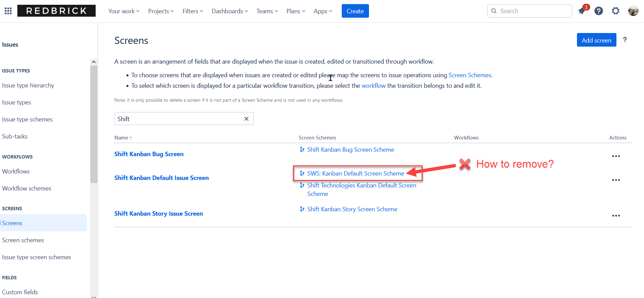Expand the Dashboards menu
Image resolution: width=644 pixels, height=298 pixels.
click(230, 11)
